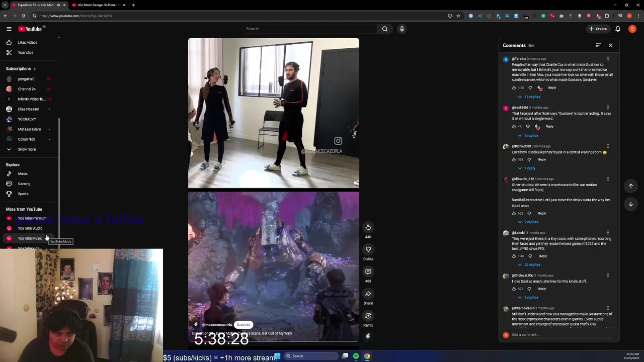Open YouTube Studio link
The width and height of the screenshot is (644, 362).
click(29, 228)
